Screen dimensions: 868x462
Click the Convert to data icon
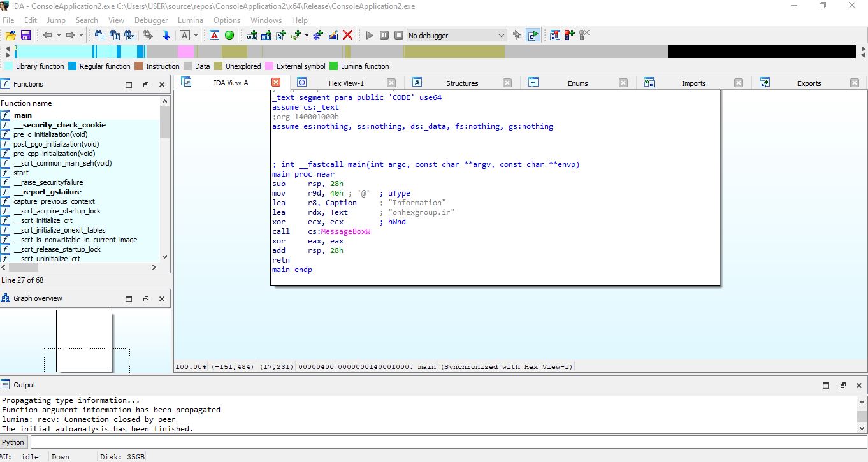click(266, 35)
